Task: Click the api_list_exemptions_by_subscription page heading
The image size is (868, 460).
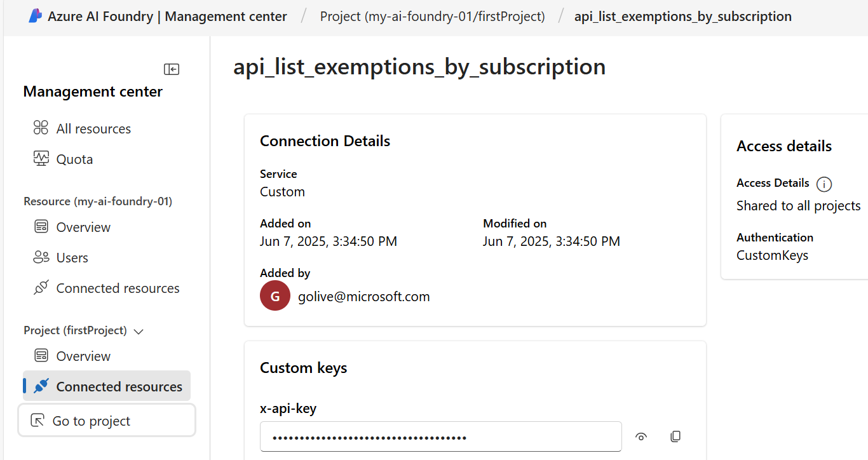Action: click(x=419, y=67)
